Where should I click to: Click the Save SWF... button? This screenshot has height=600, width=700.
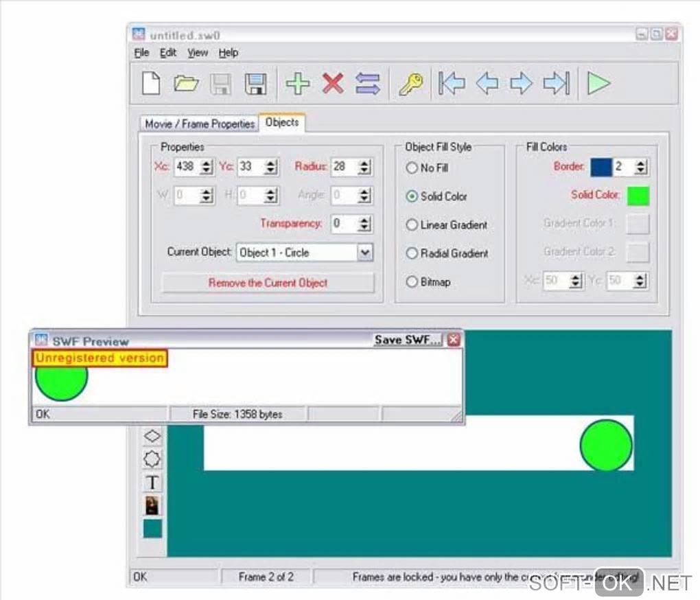[x=408, y=340]
